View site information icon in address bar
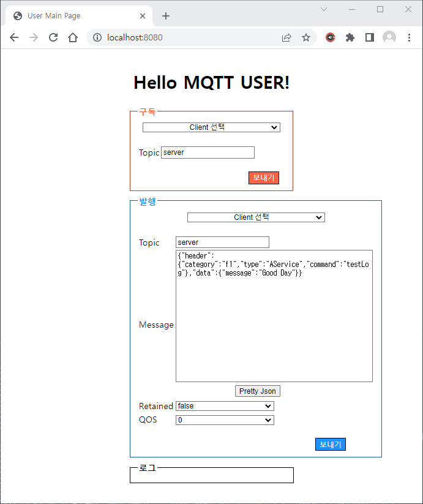Image resolution: width=423 pixels, height=504 pixels. (97, 37)
